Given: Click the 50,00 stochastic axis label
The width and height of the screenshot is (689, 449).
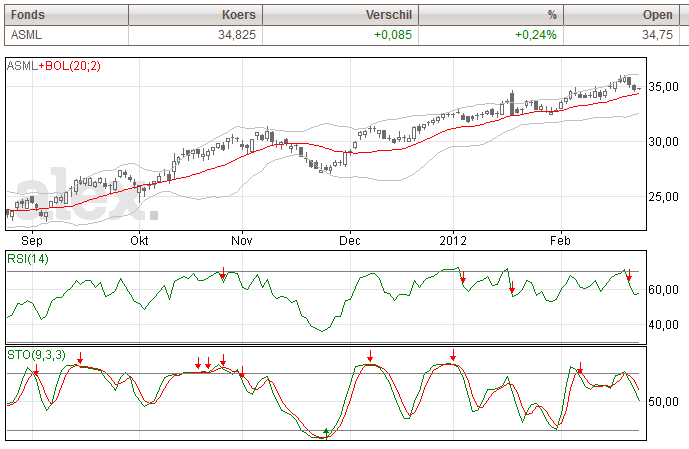Looking at the screenshot, I should coord(664,402).
